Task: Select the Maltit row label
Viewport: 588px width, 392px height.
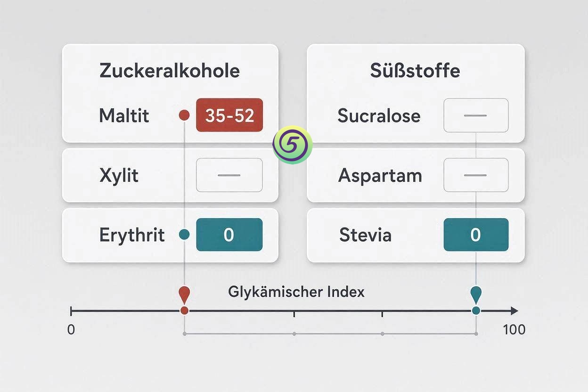Action: coord(124,115)
